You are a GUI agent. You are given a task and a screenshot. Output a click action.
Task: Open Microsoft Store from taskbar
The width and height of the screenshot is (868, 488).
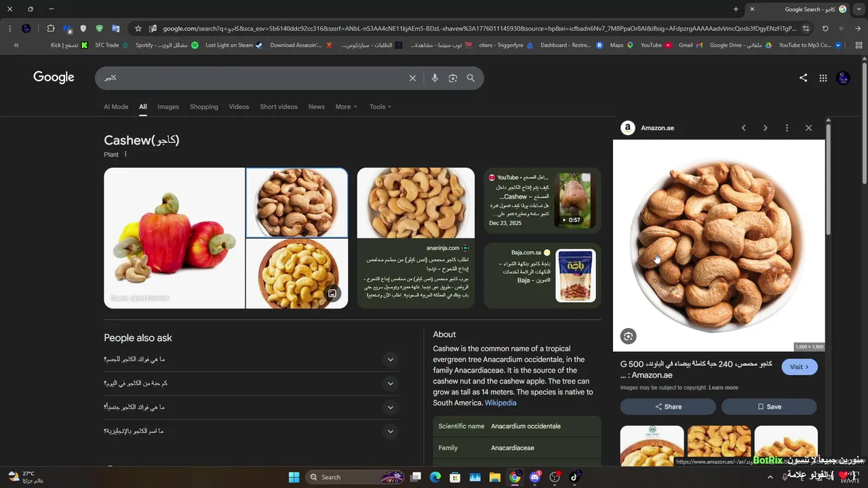[455, 477]
